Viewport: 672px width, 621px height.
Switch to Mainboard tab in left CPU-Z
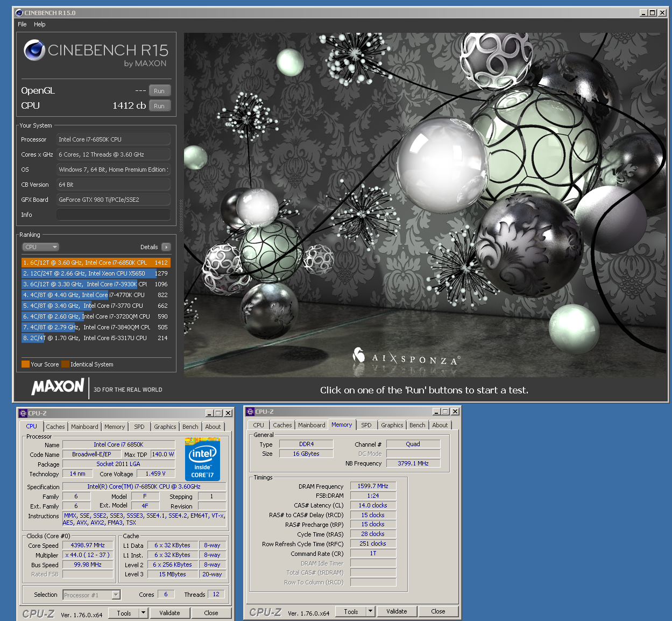pos(84,427)
